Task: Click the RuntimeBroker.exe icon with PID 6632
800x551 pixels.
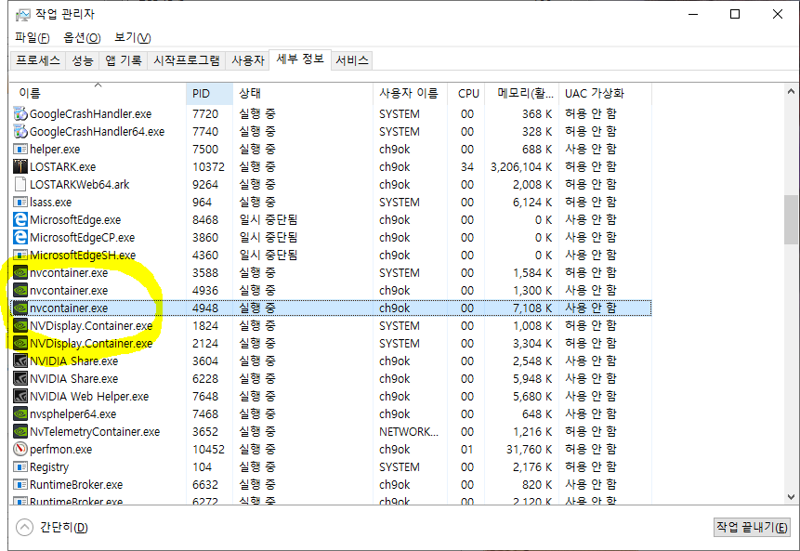Action: 20,485
